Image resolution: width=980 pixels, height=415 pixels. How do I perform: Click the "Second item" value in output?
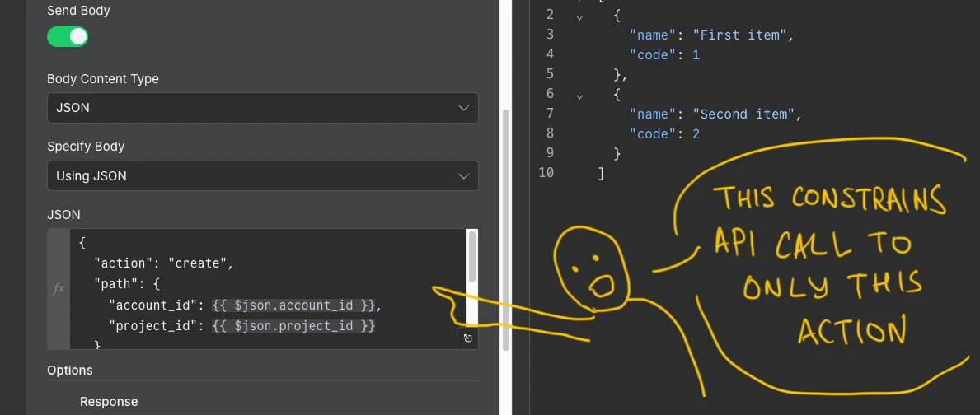(744, 114)
